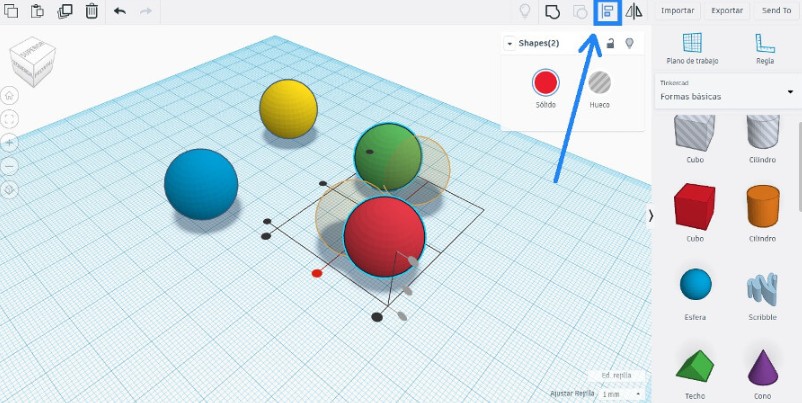The width and height of the screenshot is (802, 403).
Task: Open the Send To menu
Action: [776, 11]
